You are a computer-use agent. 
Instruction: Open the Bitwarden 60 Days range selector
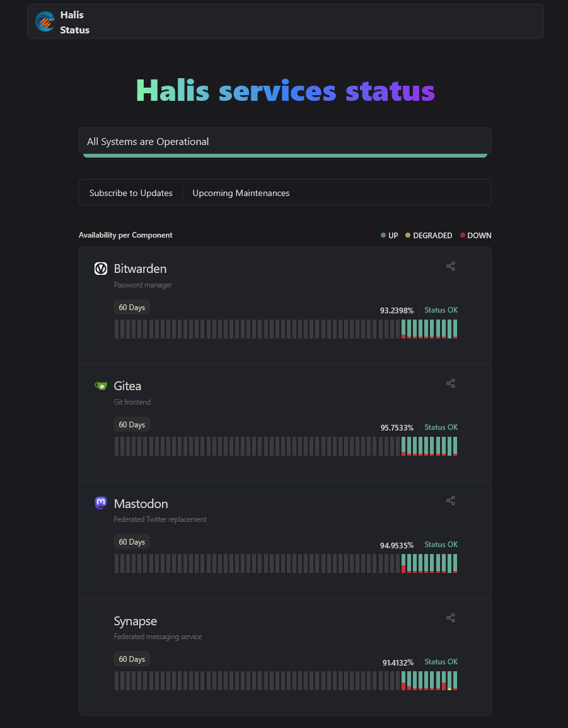pyautogui.click(x=132, y=308)
